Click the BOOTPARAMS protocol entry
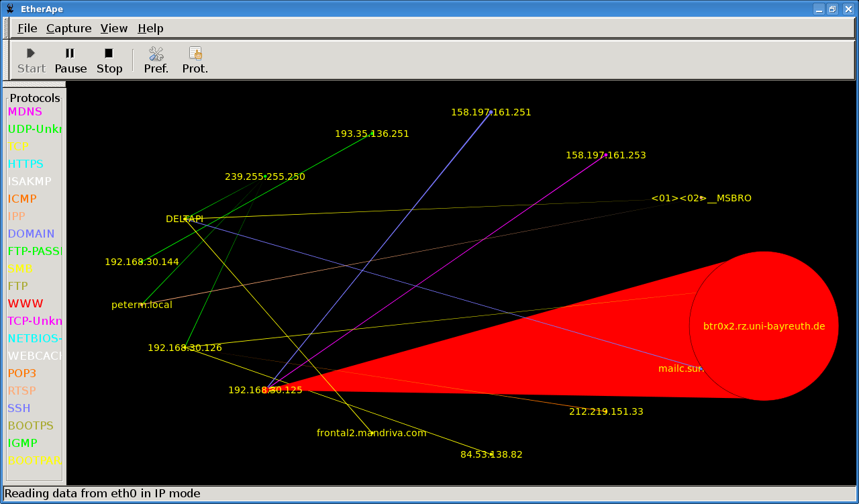Screen dimensions: 859x504 click(35, 460)
